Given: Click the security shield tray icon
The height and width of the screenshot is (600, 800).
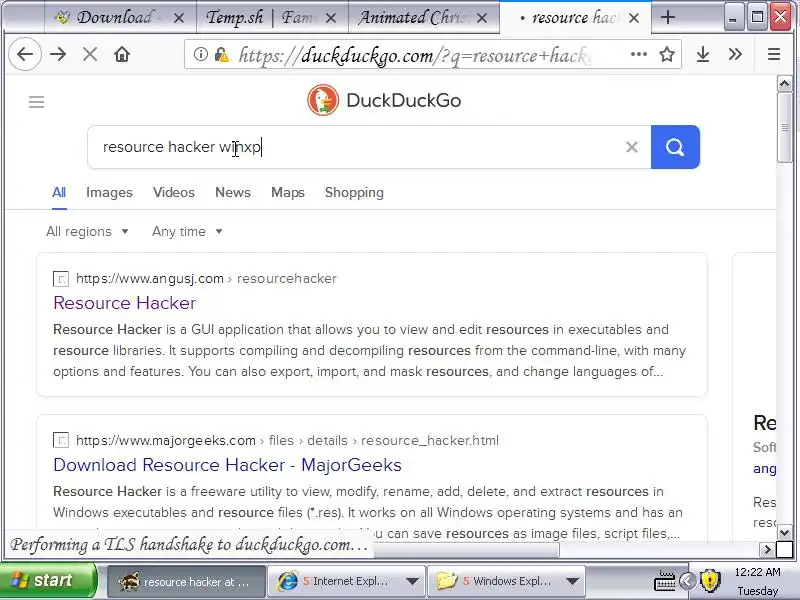Looking at the screenshot, I should 710,580.
